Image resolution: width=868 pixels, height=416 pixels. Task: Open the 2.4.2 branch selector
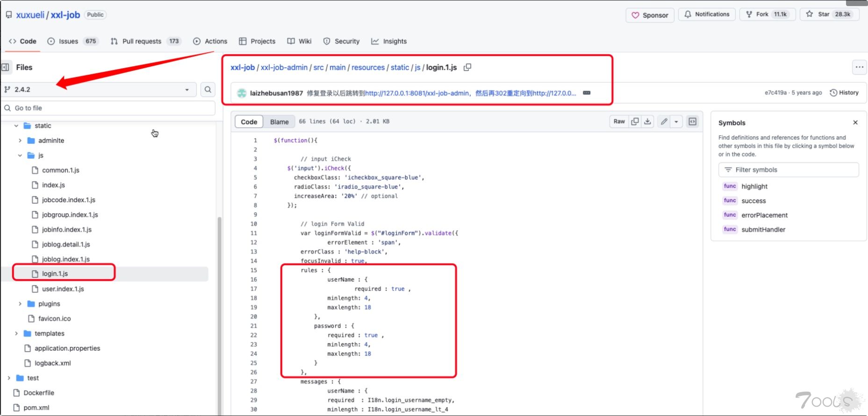tap(98, 89)
